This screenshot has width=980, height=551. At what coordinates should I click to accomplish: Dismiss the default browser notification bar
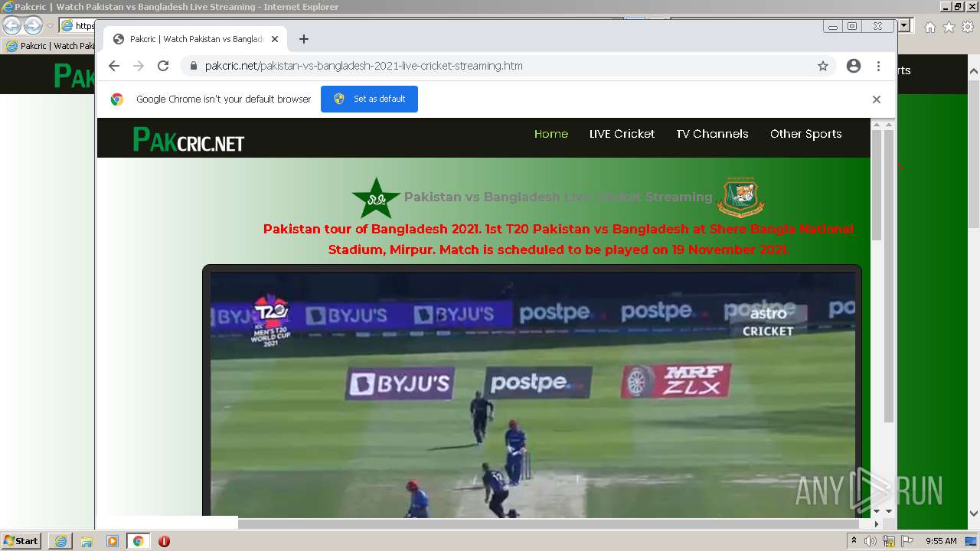877,99
